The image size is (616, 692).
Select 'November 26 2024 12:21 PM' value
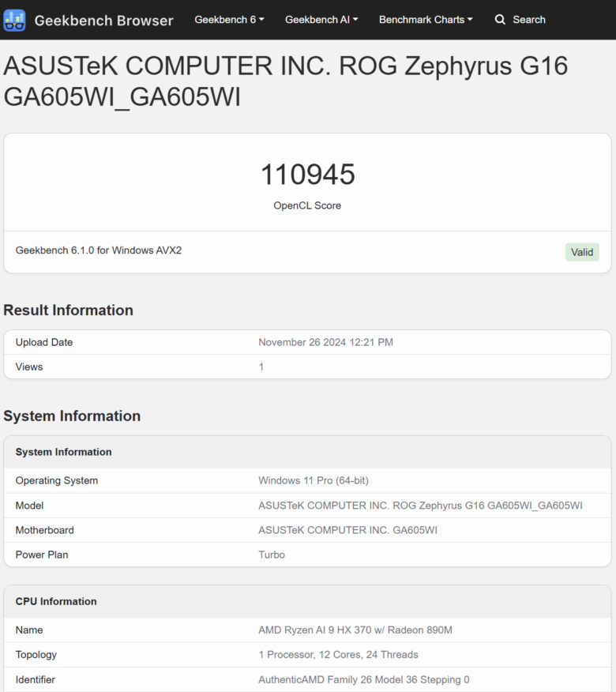pyautogui.click(x=325, y=342)
